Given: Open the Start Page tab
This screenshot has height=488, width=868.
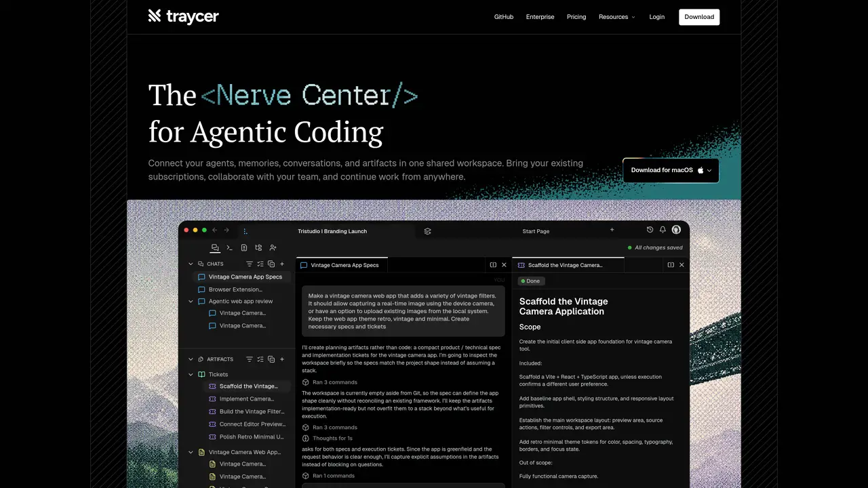Looking at the screenshot, I should (x=536, y=231).
